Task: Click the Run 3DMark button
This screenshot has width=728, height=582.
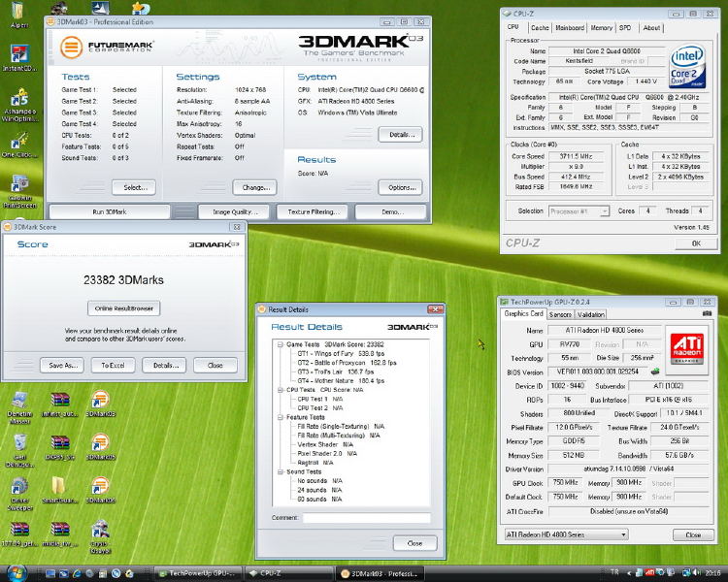Action: pyautogui.click(x=110, y=211)
